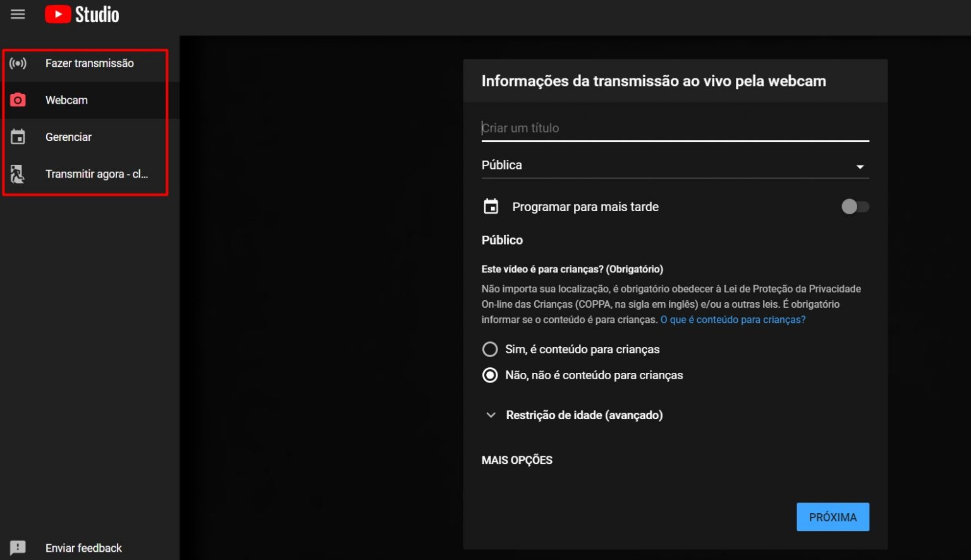Open Gerenciar in the sidebar
The image size is (971, 560).
point(68,137)
